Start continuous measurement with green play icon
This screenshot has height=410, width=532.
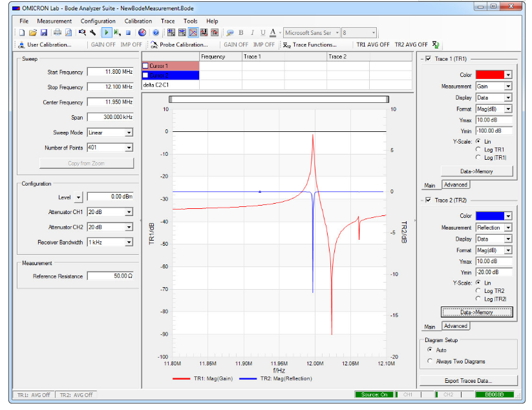click(106, 32)
